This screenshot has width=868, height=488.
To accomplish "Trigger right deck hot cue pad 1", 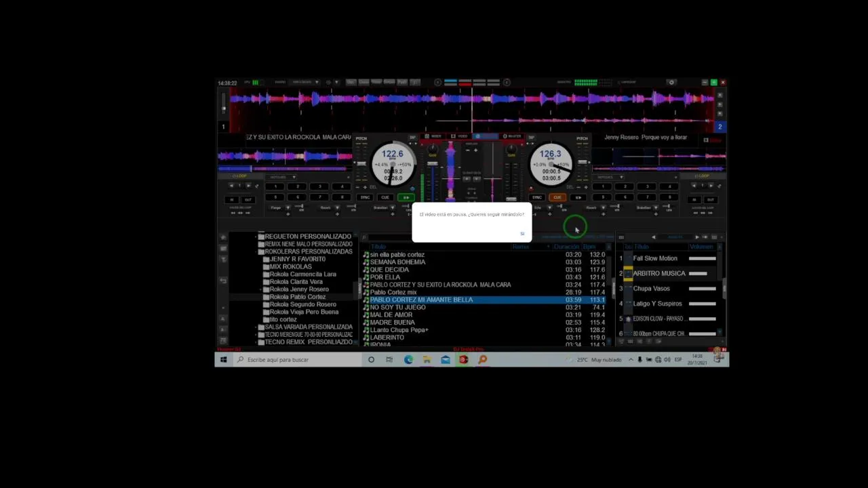I will (x=602, y=186).
